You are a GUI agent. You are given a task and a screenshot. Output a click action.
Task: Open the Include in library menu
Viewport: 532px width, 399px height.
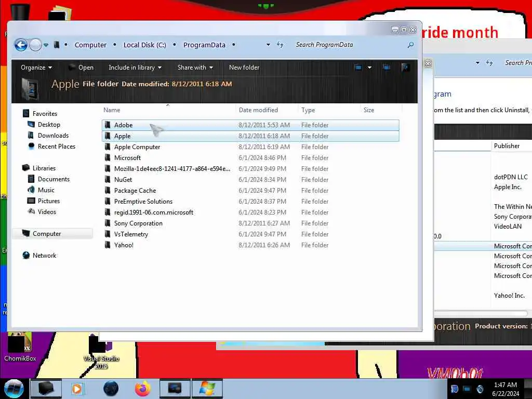pos(135,68)
